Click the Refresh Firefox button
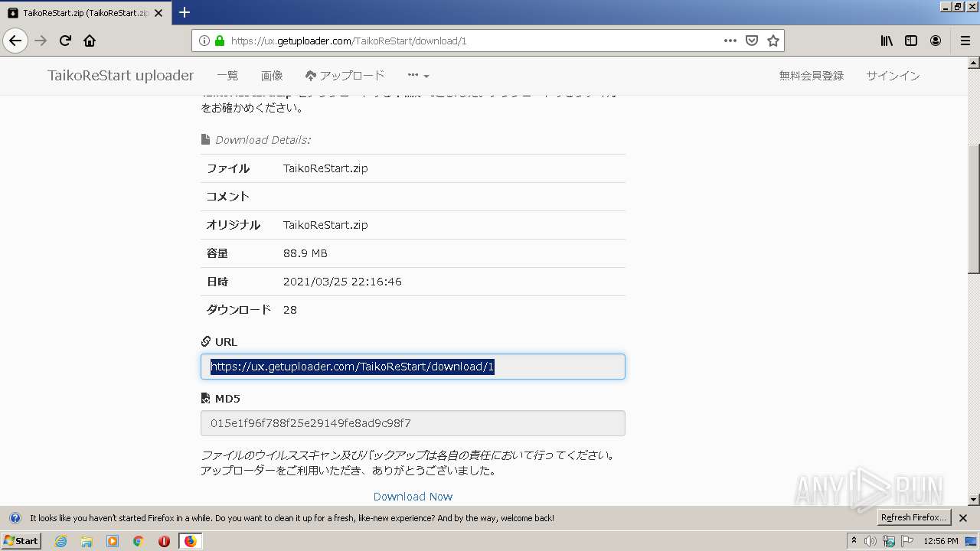Viewport: 980px width, 551px height. click(913, 517)
